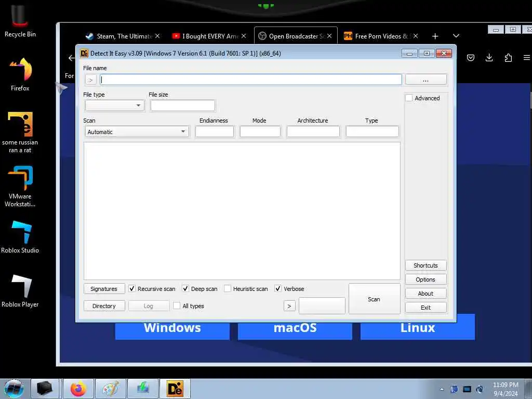Expand the Firefox list all tabs chevron
This screenshot has height=399, width=532.
tap(456, 36)
